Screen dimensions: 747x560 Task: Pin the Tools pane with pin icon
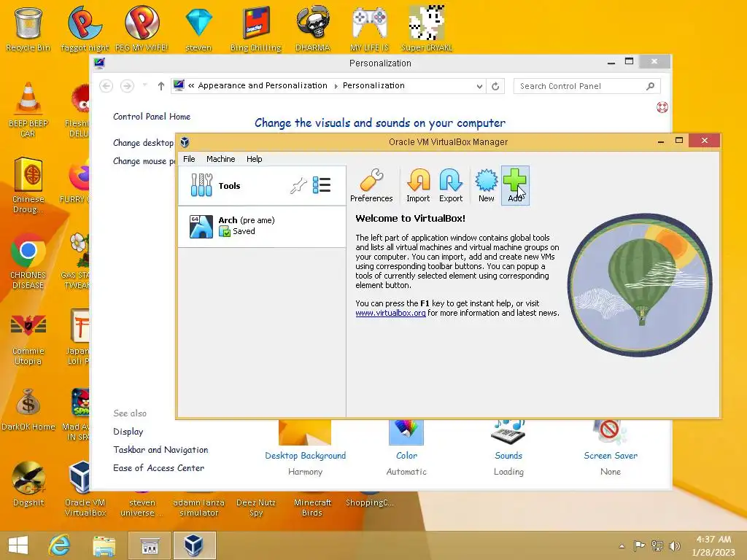point(298,185)
